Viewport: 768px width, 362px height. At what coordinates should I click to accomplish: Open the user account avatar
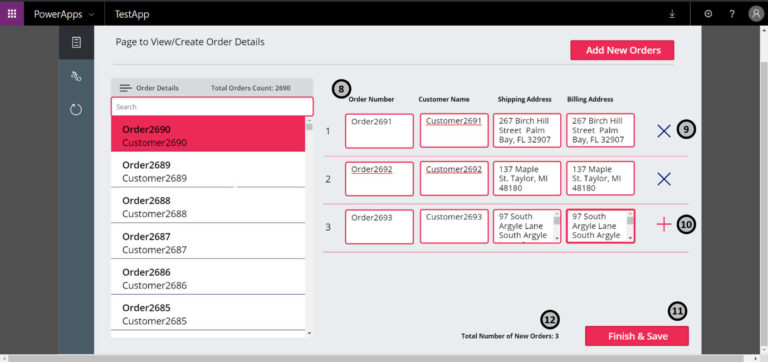click(x=756, y=14)
